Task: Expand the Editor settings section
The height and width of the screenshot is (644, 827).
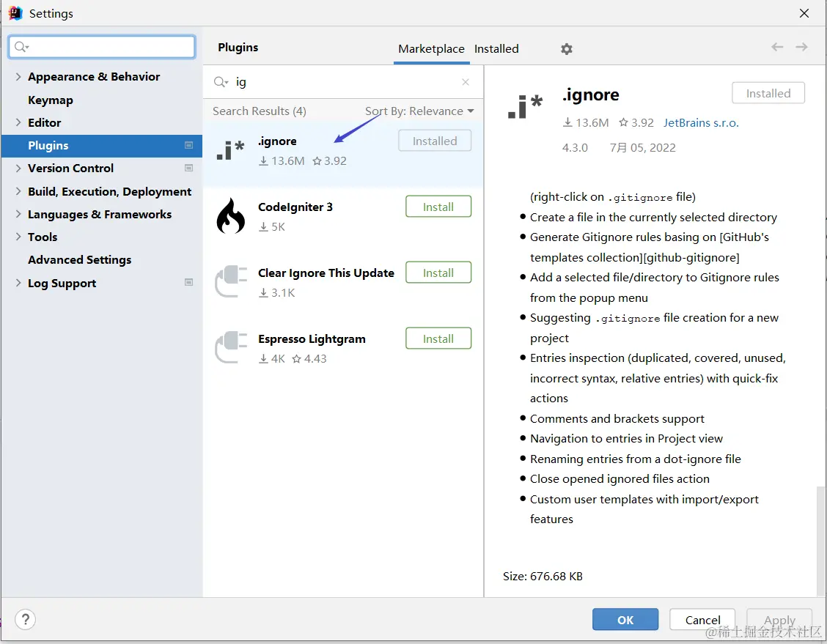Action: click(18, 122)
